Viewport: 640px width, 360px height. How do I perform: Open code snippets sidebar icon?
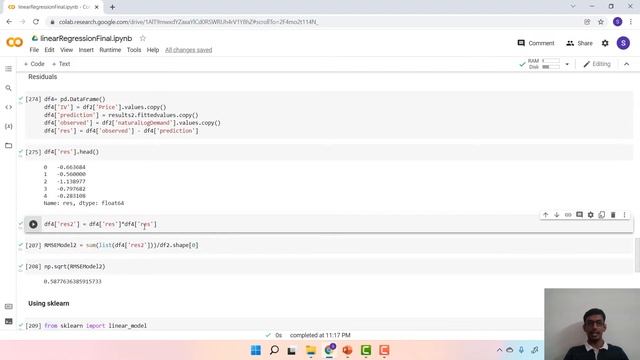(x=9, y=107)
